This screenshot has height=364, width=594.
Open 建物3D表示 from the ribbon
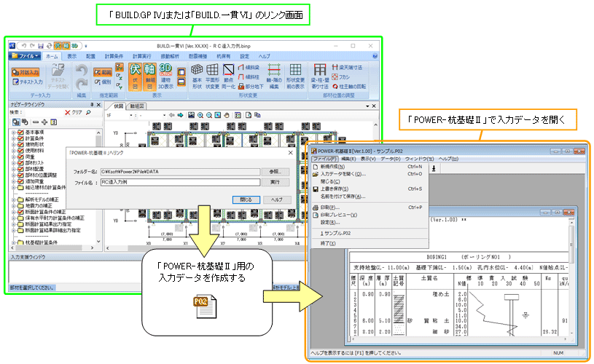pyautogui.click(x=165, y=77)
